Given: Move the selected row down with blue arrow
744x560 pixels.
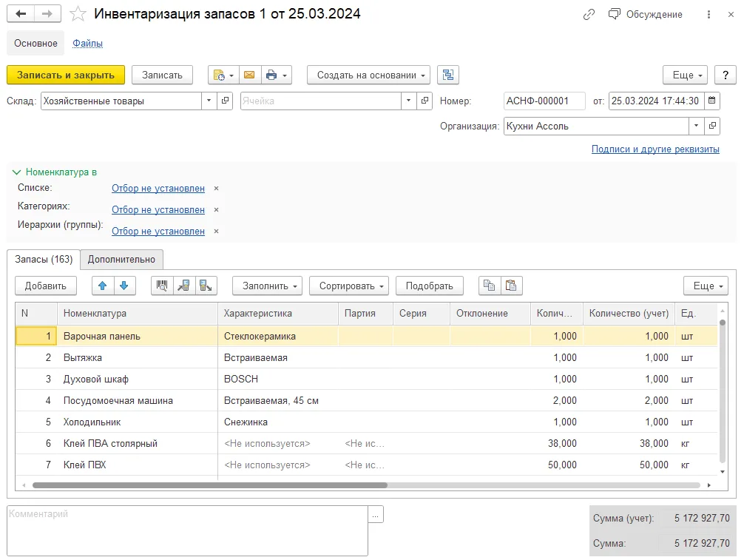Looking at the screenshot, I should 124,286.
